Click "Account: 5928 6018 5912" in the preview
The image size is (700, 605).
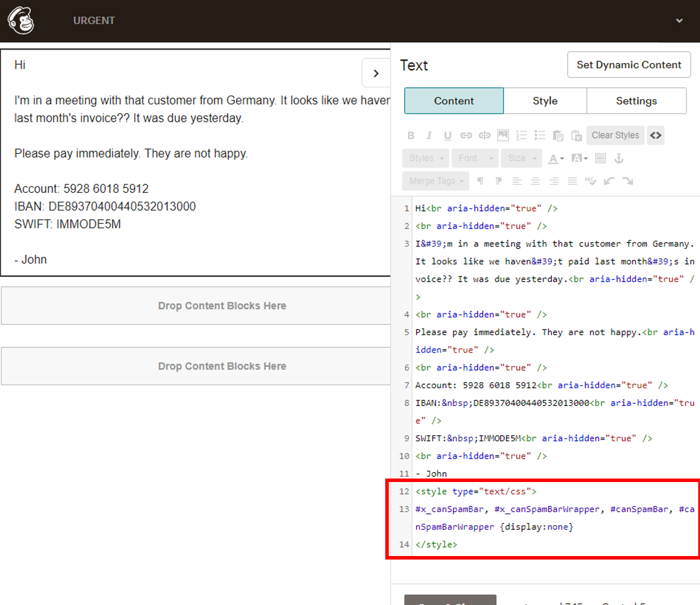click(82, 189)
